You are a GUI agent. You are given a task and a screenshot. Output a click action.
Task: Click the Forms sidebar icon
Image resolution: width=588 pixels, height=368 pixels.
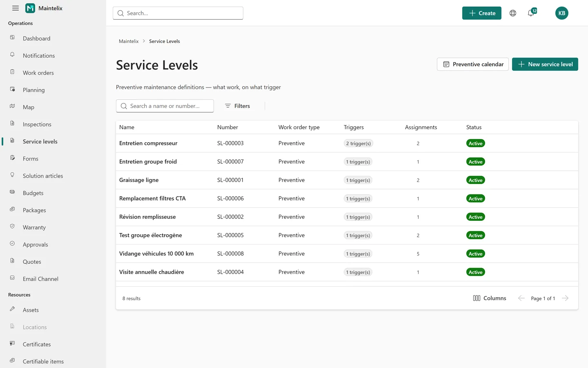tap(12, 158)
